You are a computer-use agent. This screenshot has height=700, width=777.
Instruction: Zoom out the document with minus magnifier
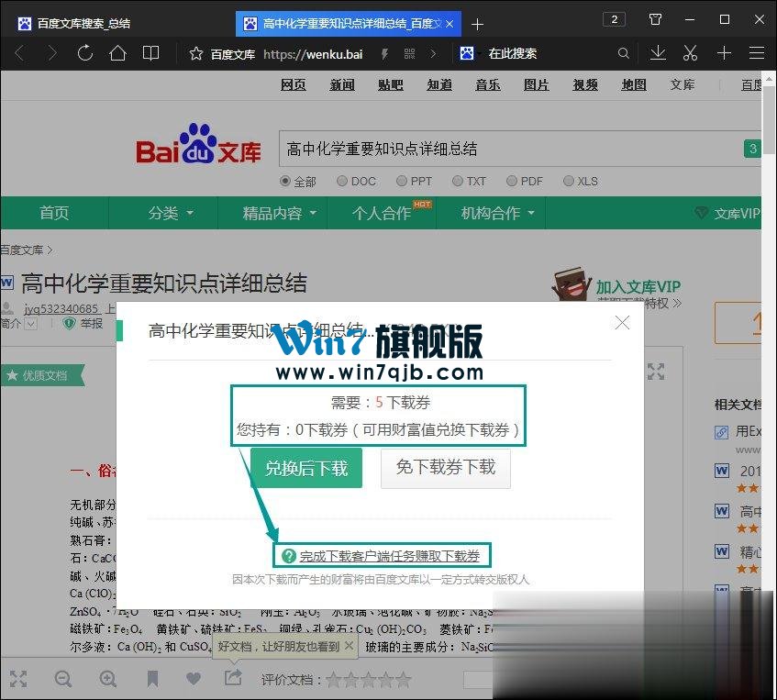pyautogui.click(x=63, y=679)
